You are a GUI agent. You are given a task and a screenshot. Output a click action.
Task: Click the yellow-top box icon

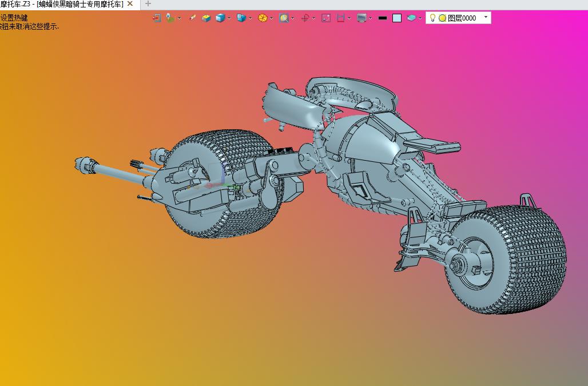(x=206, y=18)
